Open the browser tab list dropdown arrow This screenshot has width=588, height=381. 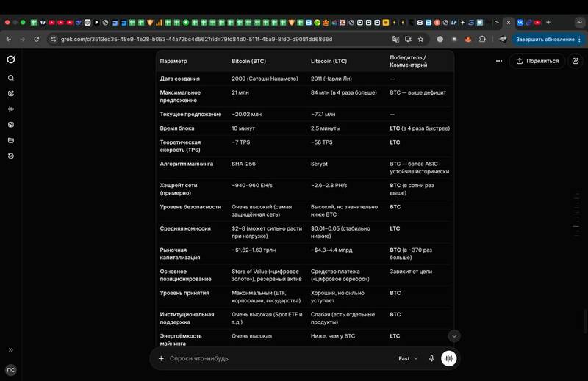580,23
